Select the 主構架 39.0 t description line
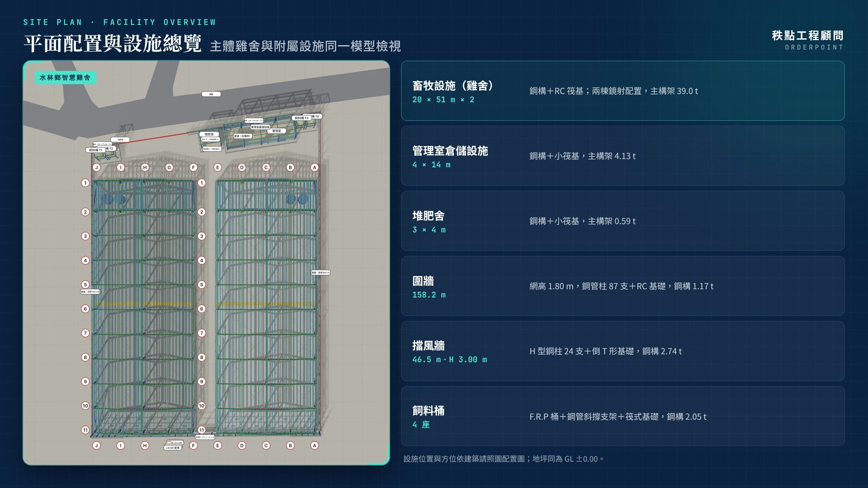Viewport: 868px width, 488px height. 614,91
